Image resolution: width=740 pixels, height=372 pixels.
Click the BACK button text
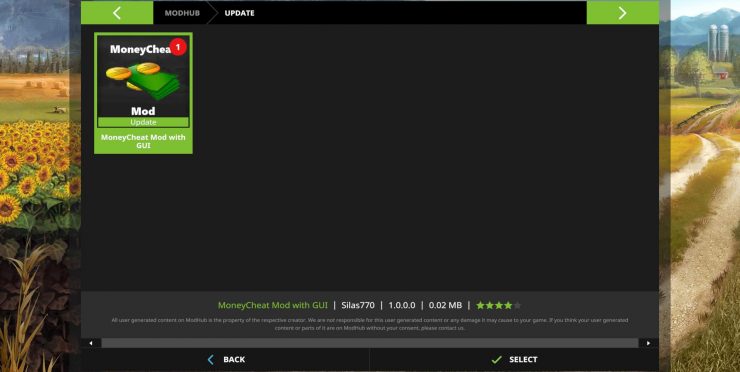234,360
